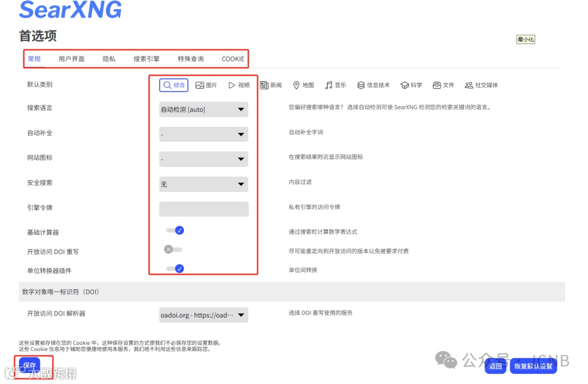Toggle the 基础计算器 switch

(x=175, y=231)
